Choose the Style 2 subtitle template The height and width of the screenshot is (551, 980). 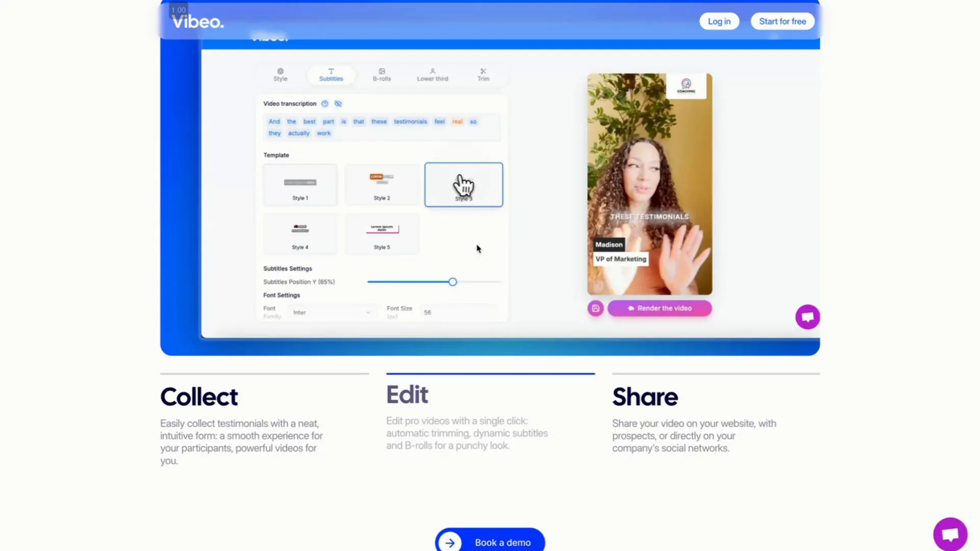pos(382,185)
